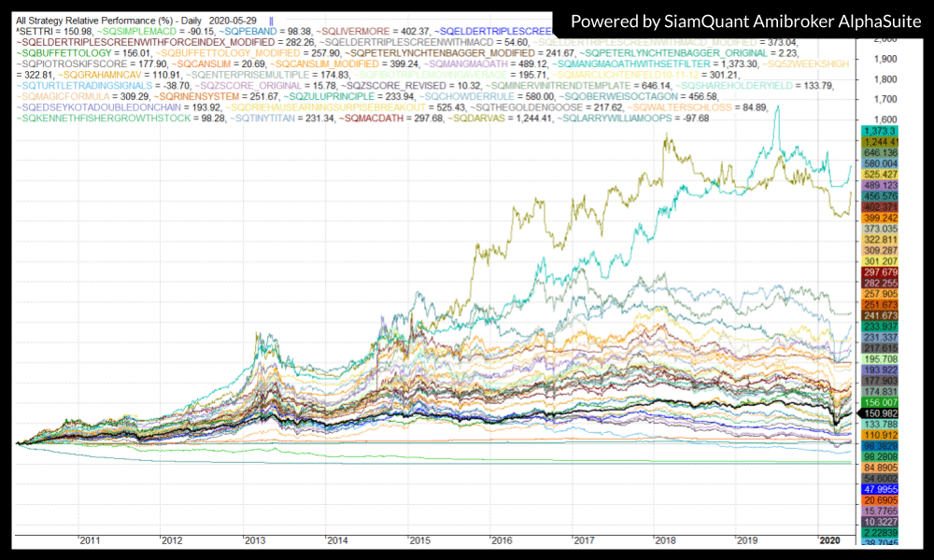Image resolution: width=934 pixels, height=560 pixels.
Task: Click the bold 2020 year label
Action: pyautogui.click(x=829, y=540)
